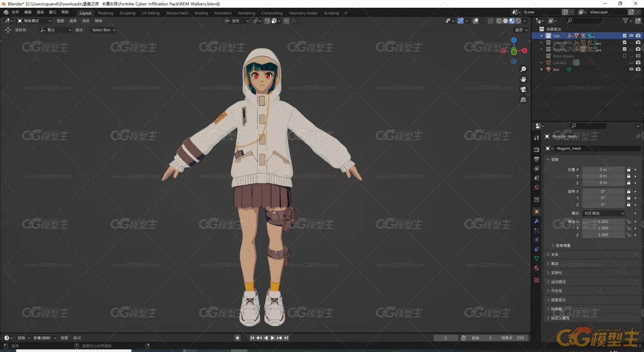Uncheck the Megumi collection checkbox
644x352 pixels.
625,49
